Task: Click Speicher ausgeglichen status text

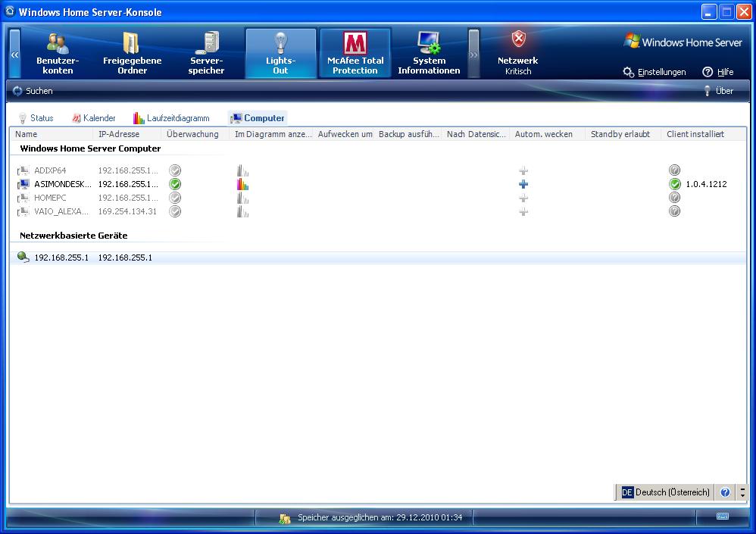Action: (x=380, y=517)
